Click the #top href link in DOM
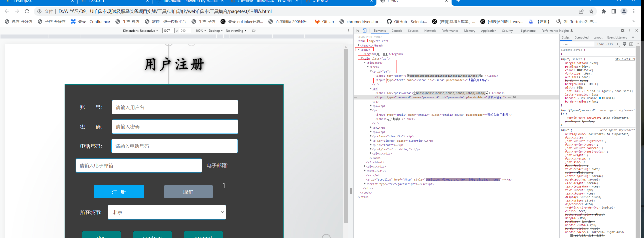This screenshot has height=238, width=644. coord(407,179)
